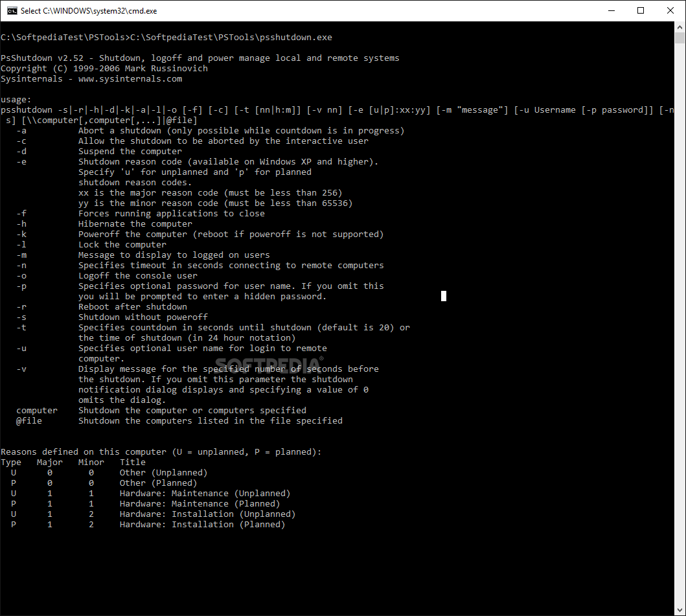Screen dimensions: 686x616
Task: Click 'Suspend the computer' line
Action: (x=130, y=152)
